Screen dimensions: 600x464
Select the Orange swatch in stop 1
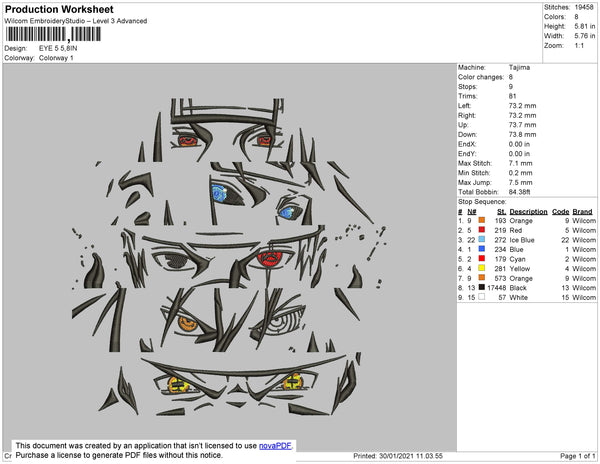pos(481,220)
